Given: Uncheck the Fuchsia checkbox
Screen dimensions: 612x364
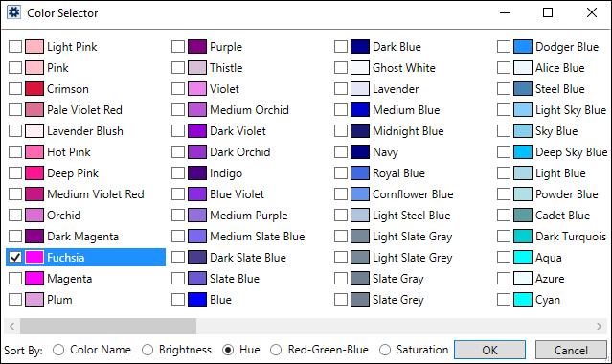Looking at the screenshot, I should coord(15,258).
